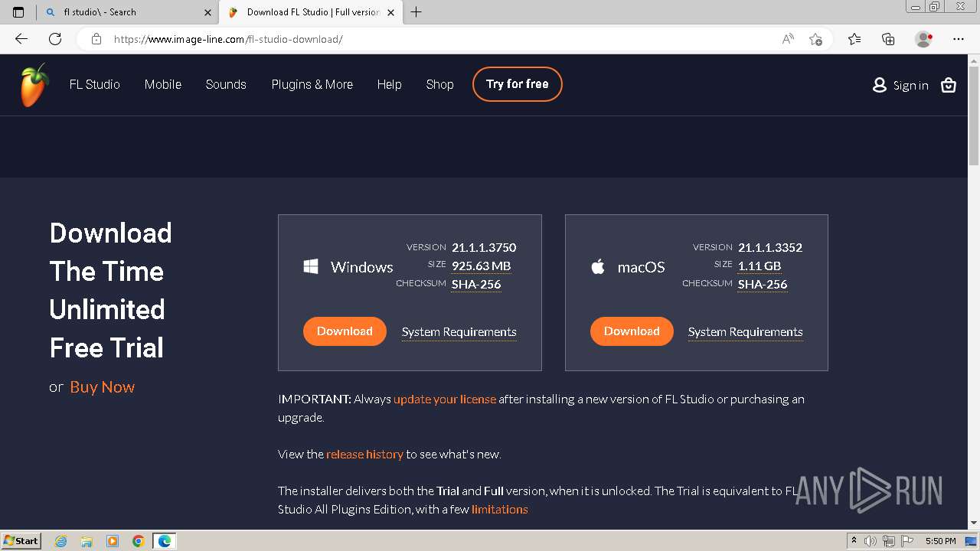Screen dimensions: 980x551
Task: Close the fl studio Search tab
Action: 207,12
